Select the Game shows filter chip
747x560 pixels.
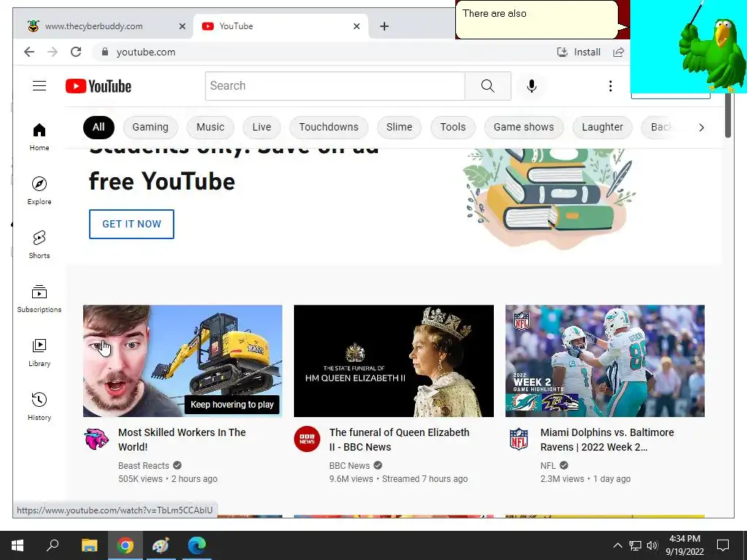point(524,127)
